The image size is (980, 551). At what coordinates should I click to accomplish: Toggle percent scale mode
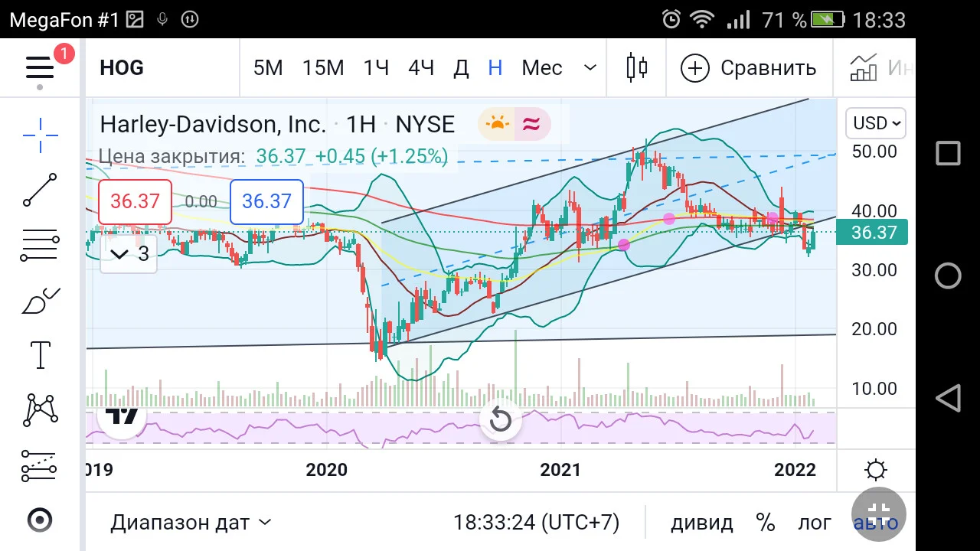click(x=765, y=523)
